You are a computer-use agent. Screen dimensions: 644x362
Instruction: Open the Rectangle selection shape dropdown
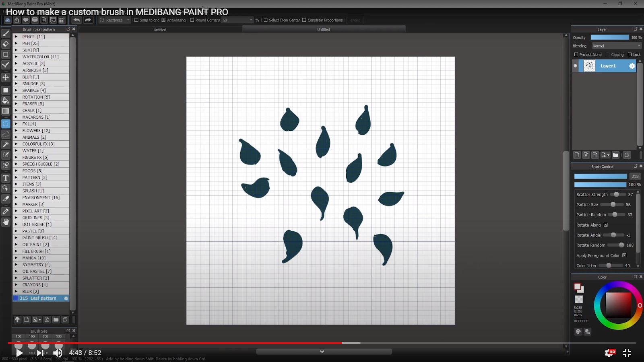click(x=115, y=20)
